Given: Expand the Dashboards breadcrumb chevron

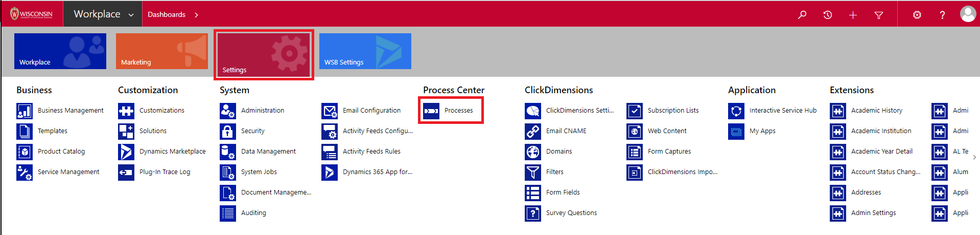Looking at the screenshot, I should click(196, 15).
